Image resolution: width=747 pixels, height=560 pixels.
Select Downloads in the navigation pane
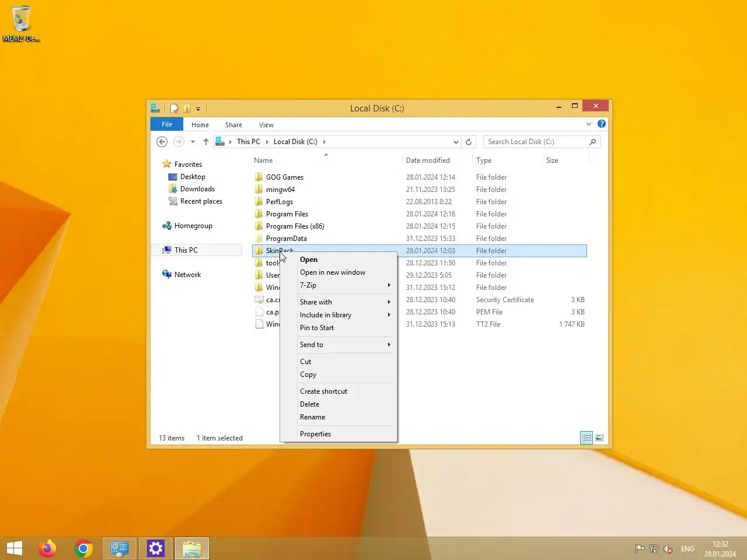pyautogui.click(x=197, y=189)
